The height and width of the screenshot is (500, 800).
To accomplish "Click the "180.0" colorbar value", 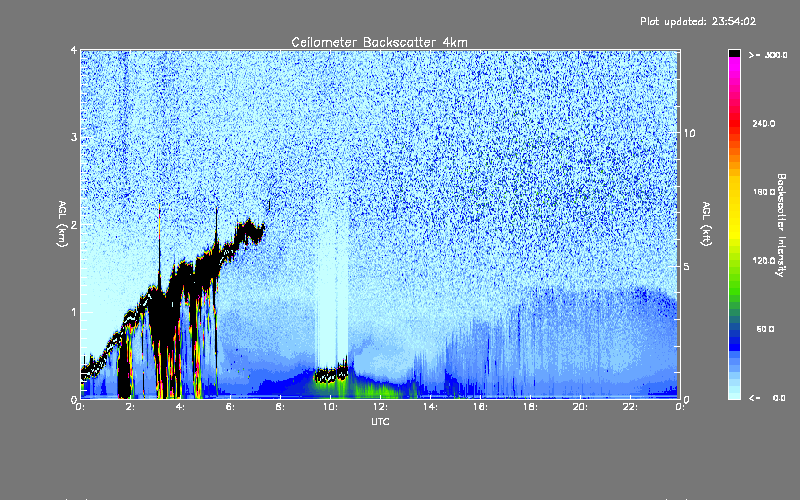I will pos(764,192).
